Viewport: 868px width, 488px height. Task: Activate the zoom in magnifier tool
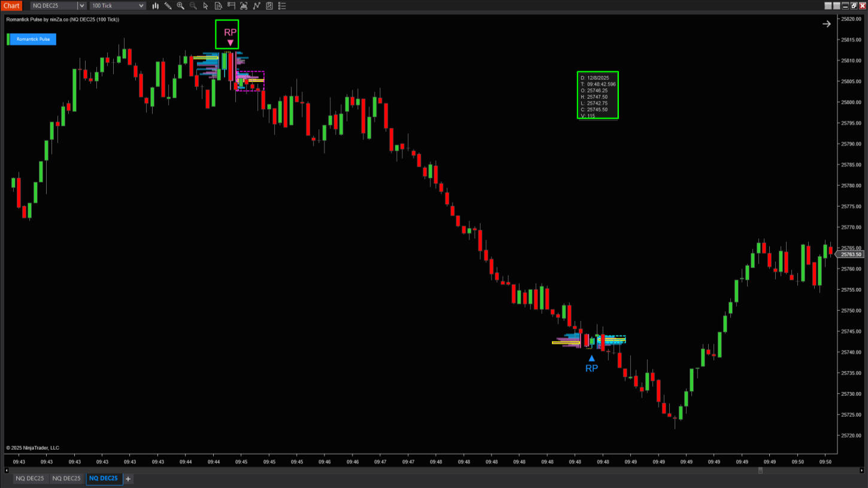click(180, 6)
